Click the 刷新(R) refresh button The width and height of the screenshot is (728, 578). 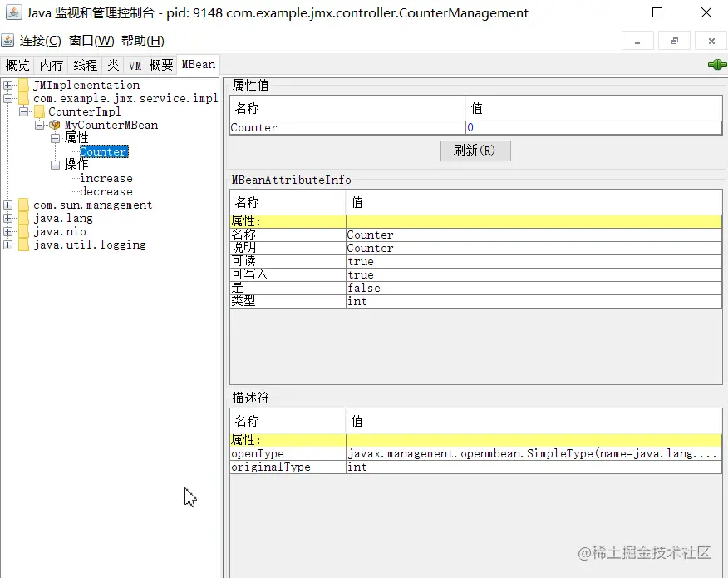click(475, 151)
